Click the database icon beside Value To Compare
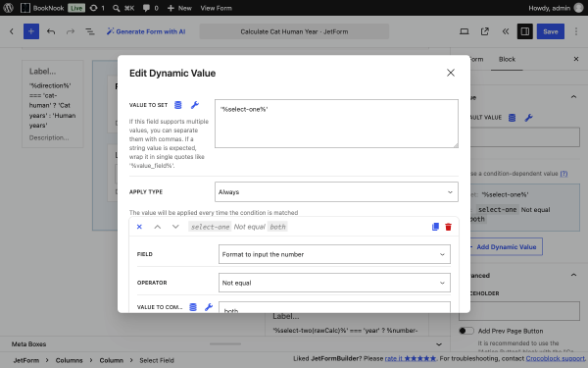The height and width of the screenshot is (368, 588). click(x=193, y=307)
